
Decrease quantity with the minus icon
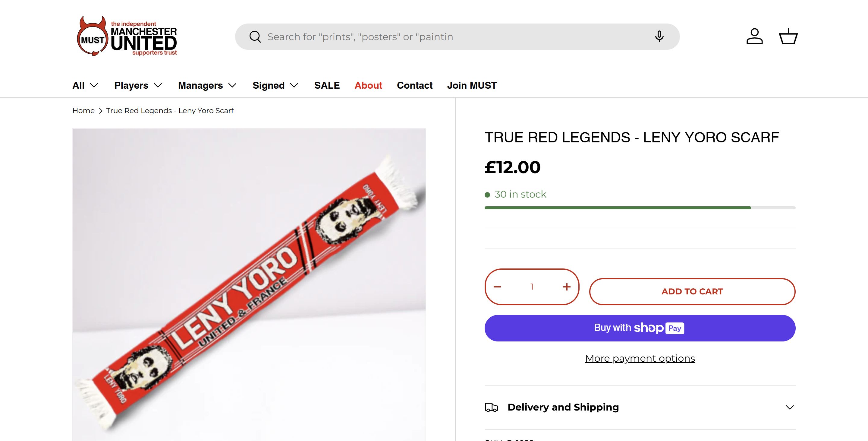497,287
